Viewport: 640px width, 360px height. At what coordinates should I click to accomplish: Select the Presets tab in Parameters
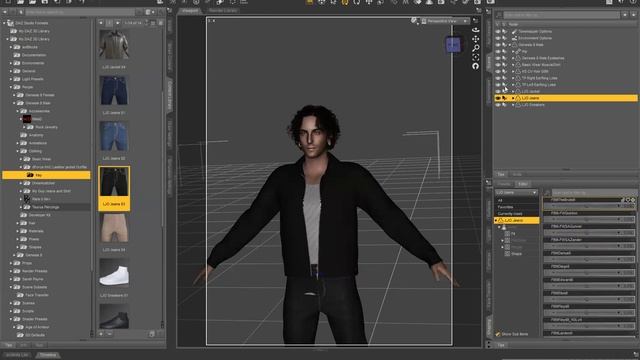pos(504,184)
